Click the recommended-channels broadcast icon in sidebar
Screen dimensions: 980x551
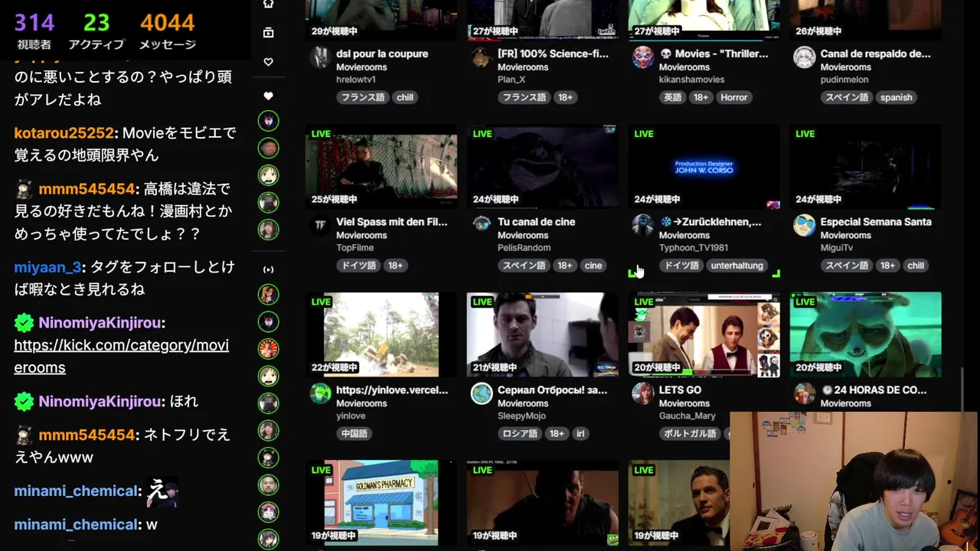pyautogui.click(x=268, y=269)
